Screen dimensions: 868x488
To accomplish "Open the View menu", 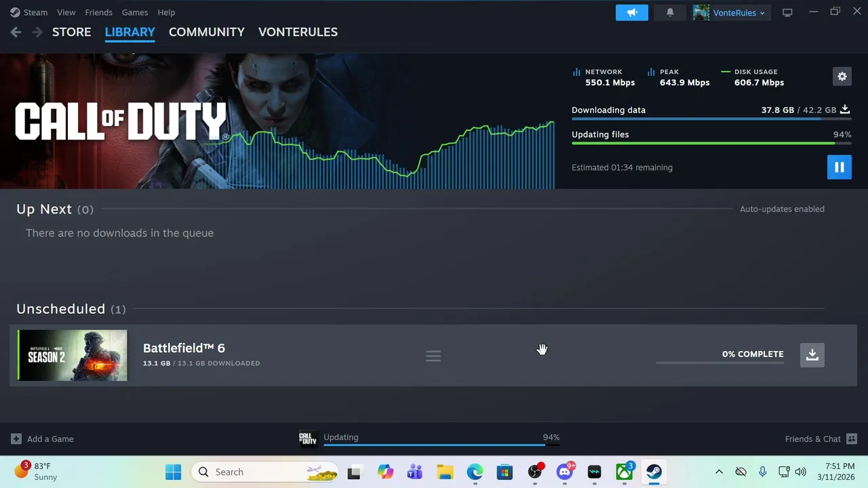I will point(66,12).
